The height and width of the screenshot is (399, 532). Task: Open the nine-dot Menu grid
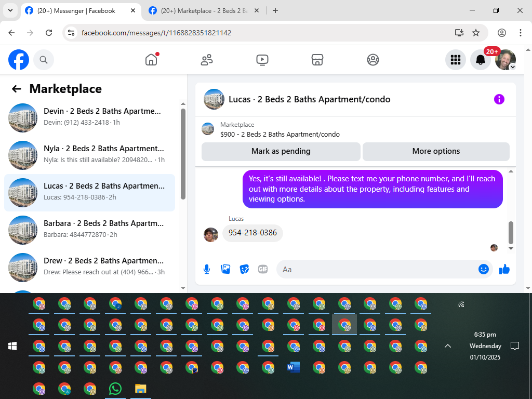[x=455, y=60]
